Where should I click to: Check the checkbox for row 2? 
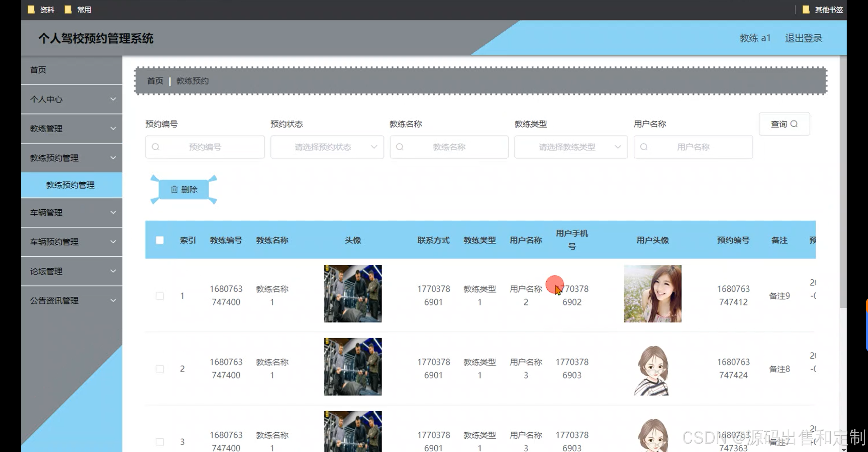160,369
